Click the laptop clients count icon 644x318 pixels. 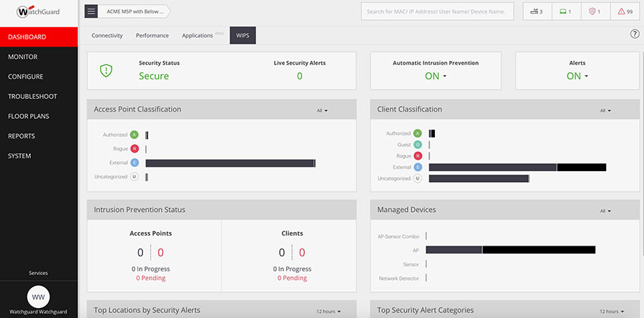click(x=565, y=11)
